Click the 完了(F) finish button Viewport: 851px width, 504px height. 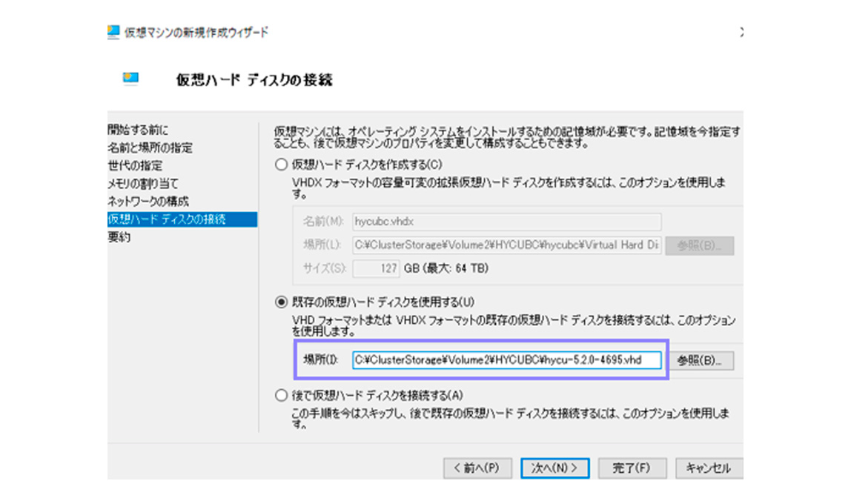pos(630,468)
